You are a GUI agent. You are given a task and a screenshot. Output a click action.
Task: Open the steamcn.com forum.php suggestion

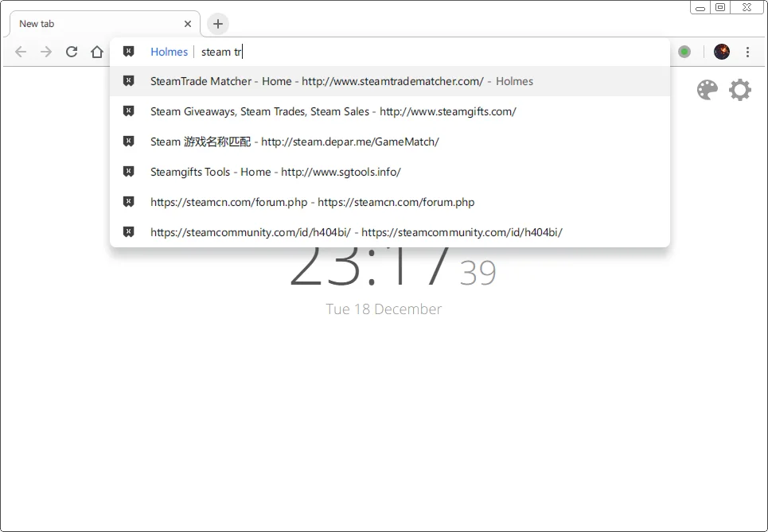(x=312, y=202)
